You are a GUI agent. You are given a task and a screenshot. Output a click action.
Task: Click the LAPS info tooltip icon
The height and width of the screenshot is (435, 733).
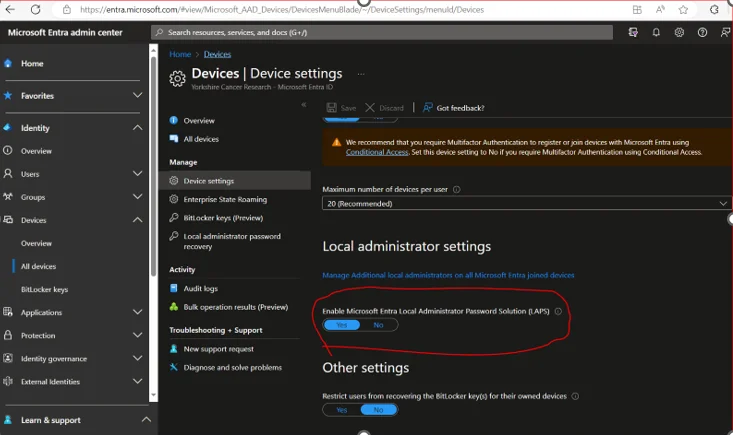[558, 311]
